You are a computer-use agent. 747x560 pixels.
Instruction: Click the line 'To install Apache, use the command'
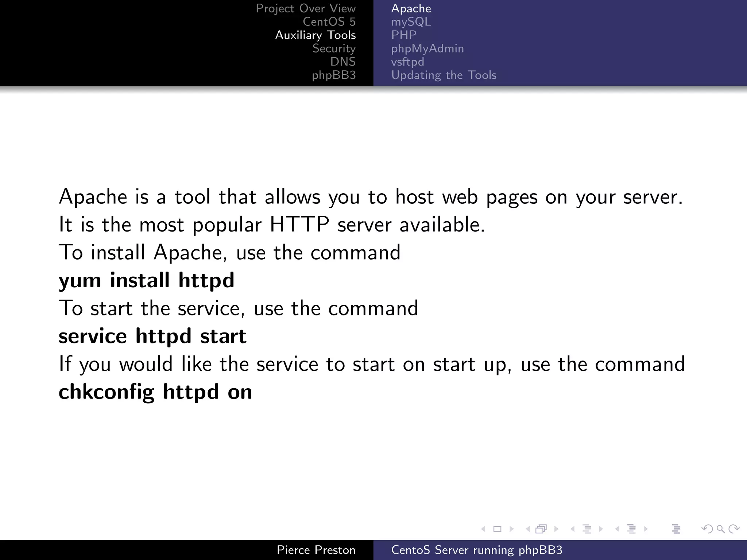tap(229, 252)
